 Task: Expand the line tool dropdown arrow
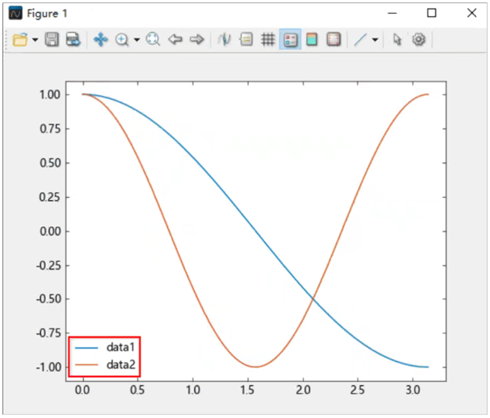tap(375, 40)
